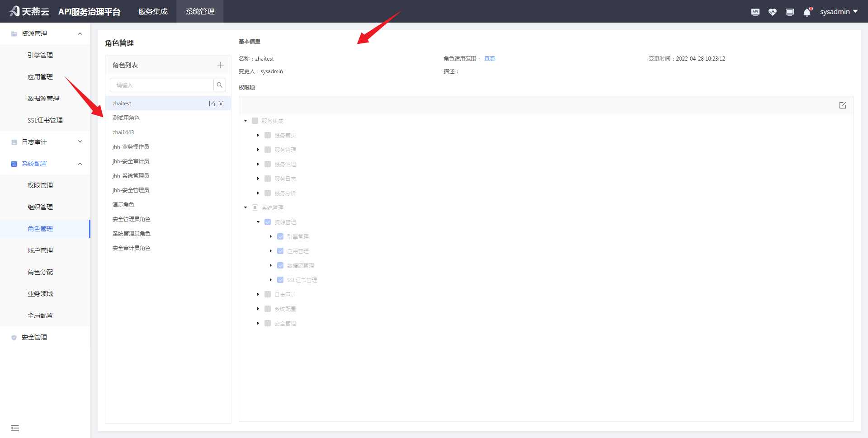Viewport: 868px width, 438px height.
Task: Click the add role plus icon
Action: pyautogui.click(x=220, y=65)
